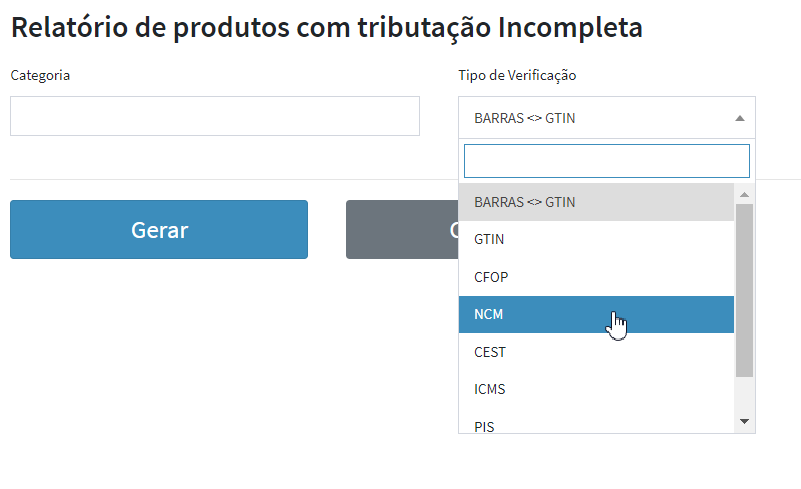
Task: Click the report page title heading
Action: [x=326, y=27]
